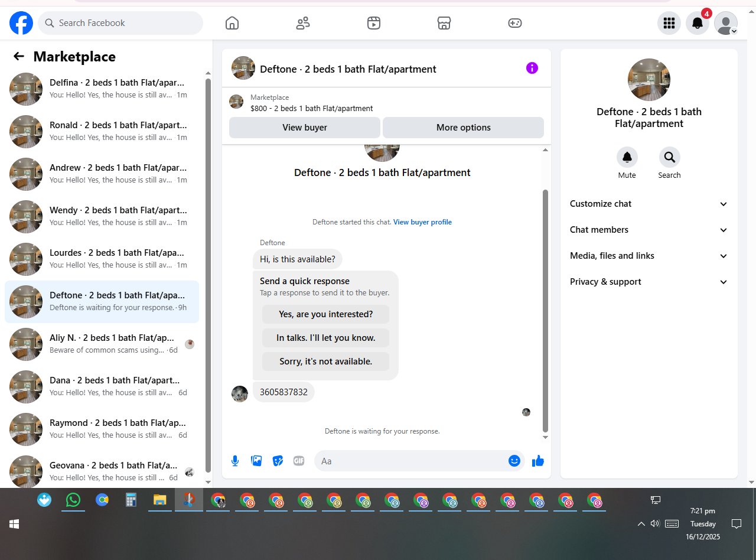Viewport: 756px width, 560px height.
Task: Expand the Chat members section
Action: point(649,230)
